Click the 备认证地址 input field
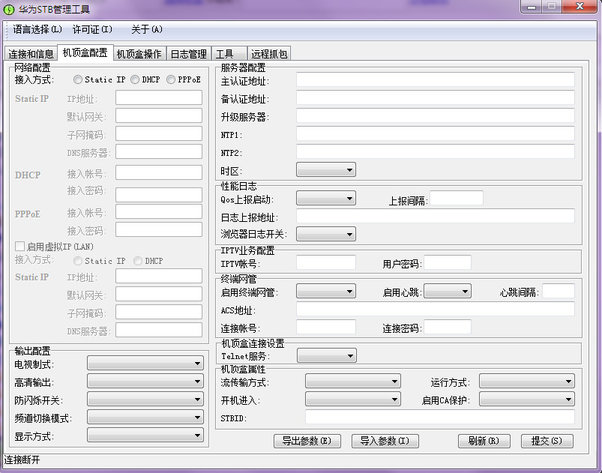The width and height of the screenshot is (602, 473). point(435,98)
